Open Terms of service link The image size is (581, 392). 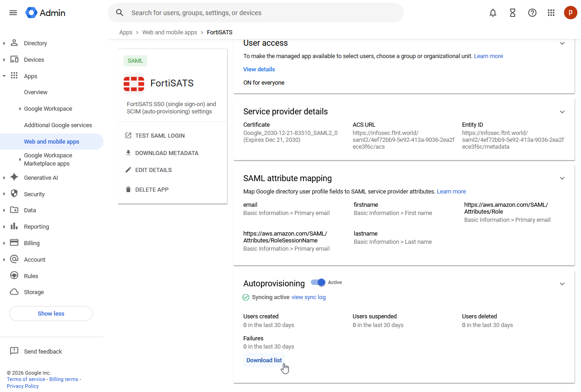[x=26, y=379]
